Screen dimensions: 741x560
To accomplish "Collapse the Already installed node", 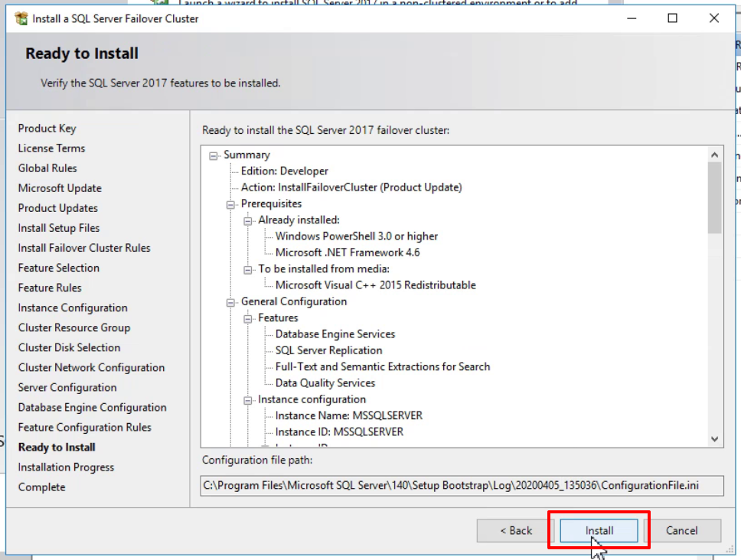I will tap(247, 220).
